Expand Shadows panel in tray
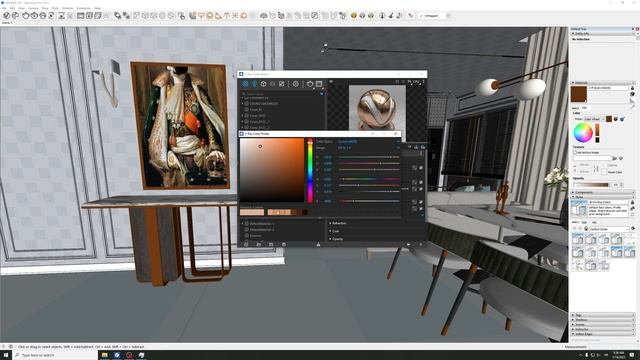This screenshot has width=640, height=360. click(x=603, y=320)
